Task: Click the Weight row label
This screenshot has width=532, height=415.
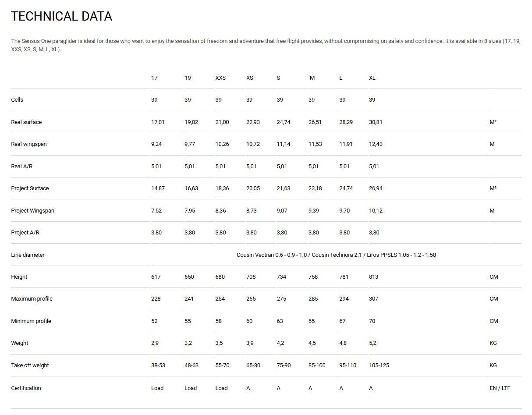Action: 20,343
